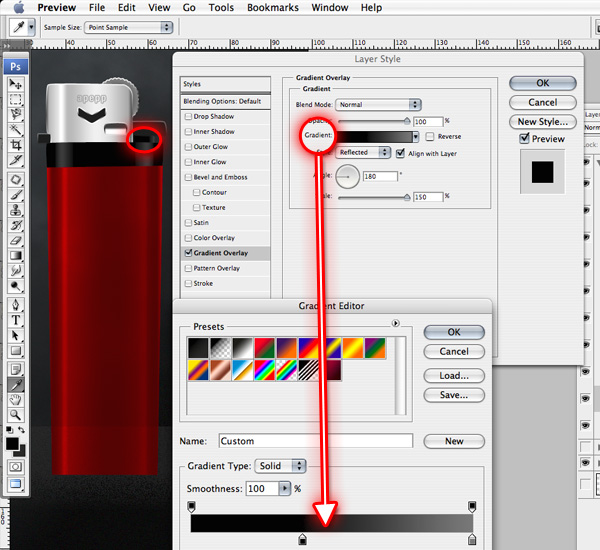Viewport: 600px width, 550px height.
Task: Open the Presets panel flyout menu arrow
Action: pos(396,323)
